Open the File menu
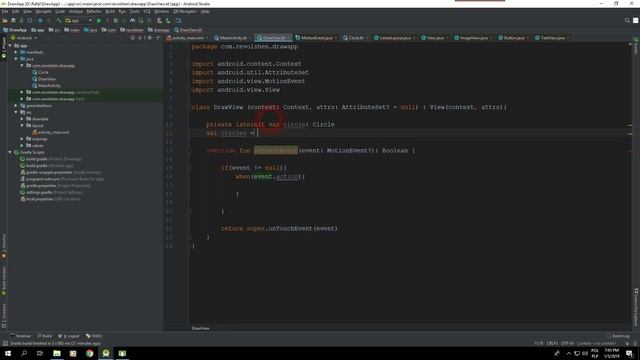 5,11
